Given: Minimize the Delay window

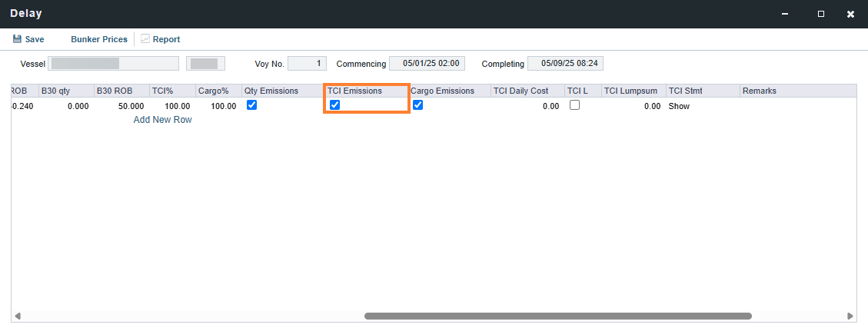Looking at the screenshot, I should [x=785, y=14].
